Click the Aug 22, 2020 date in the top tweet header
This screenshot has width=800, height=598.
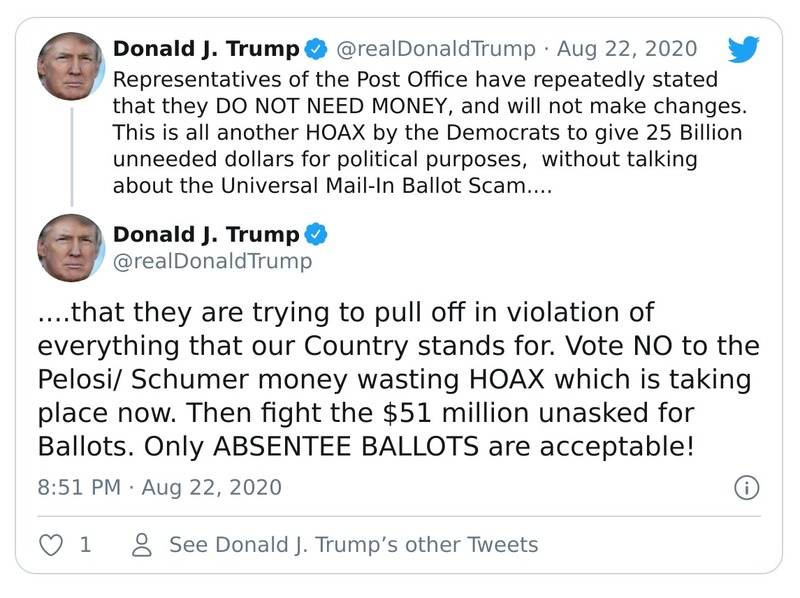click(x=627, y=49)
